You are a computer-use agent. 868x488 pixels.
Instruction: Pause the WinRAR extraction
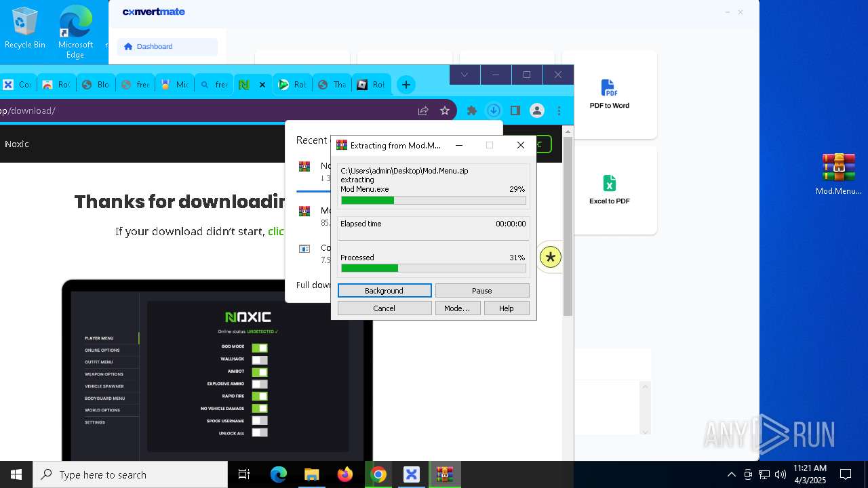tap(482, 291)
